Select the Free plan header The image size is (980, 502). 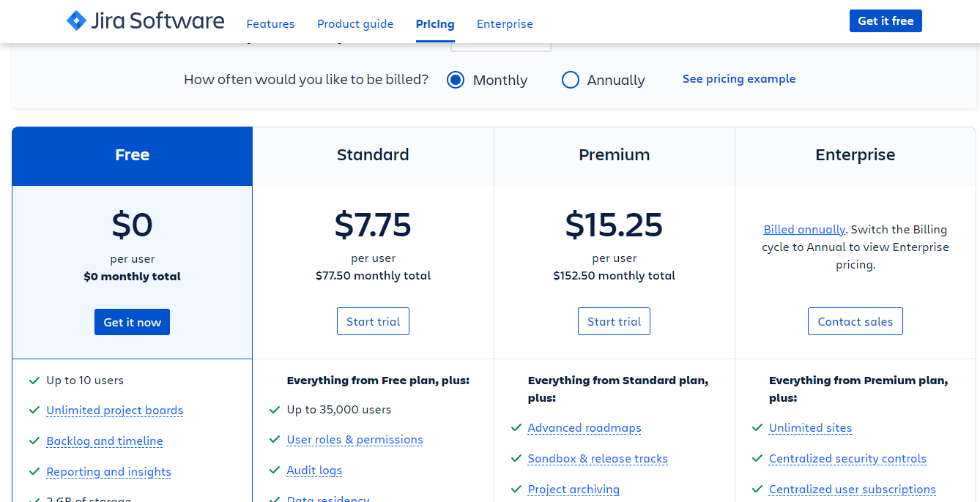(x=132, y=155)
